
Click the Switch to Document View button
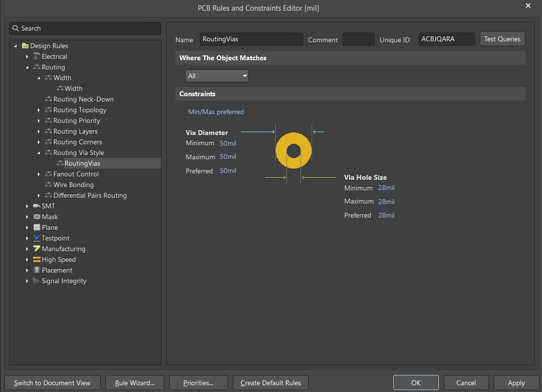[52, 383]
